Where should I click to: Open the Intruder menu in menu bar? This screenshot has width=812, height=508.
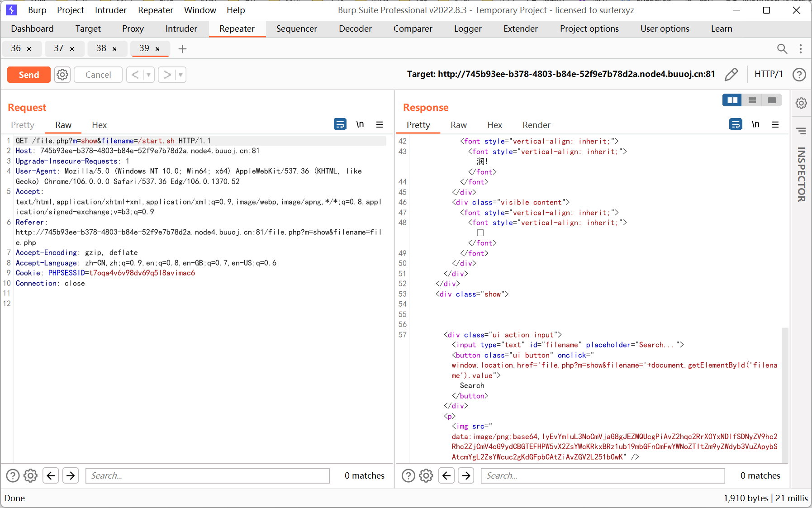[111, 10]
